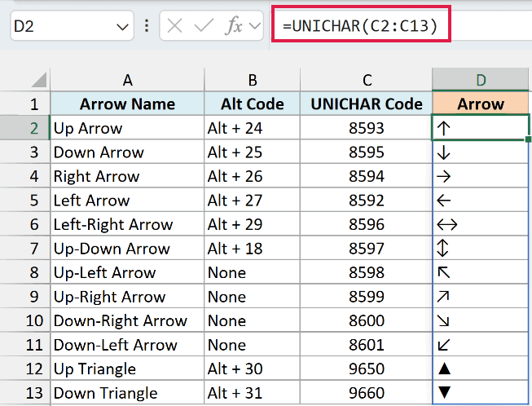Select cell 'Down-Right Arrow'
The width and height of the screenshot is (532, 406).
[127, 320]
